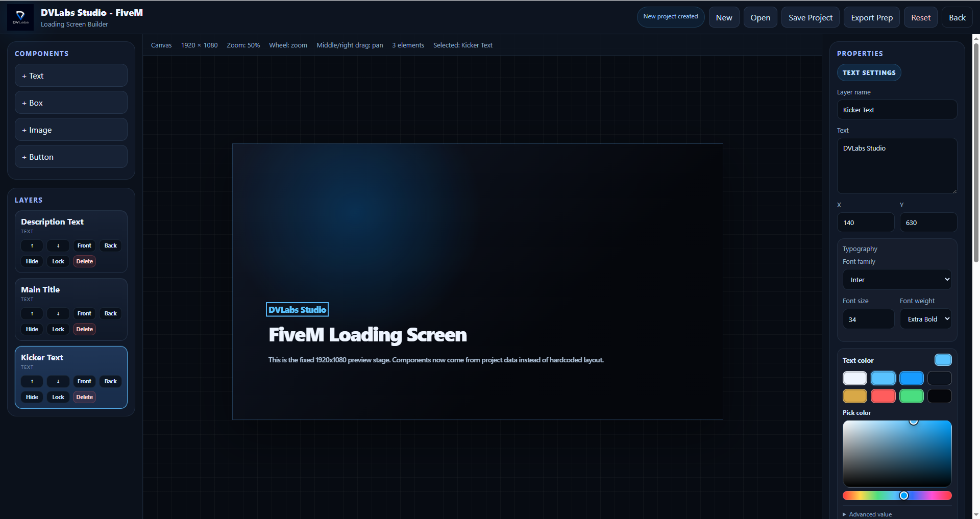This screenshot has width=980, height=519.
Task: Click the Font size field
Action: click(868, 319)
